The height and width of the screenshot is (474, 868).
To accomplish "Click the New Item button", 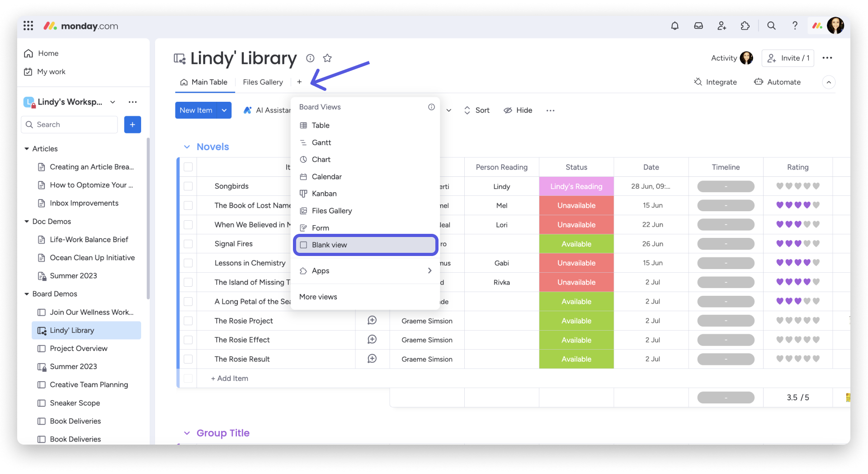I will [x=196, y=110].
